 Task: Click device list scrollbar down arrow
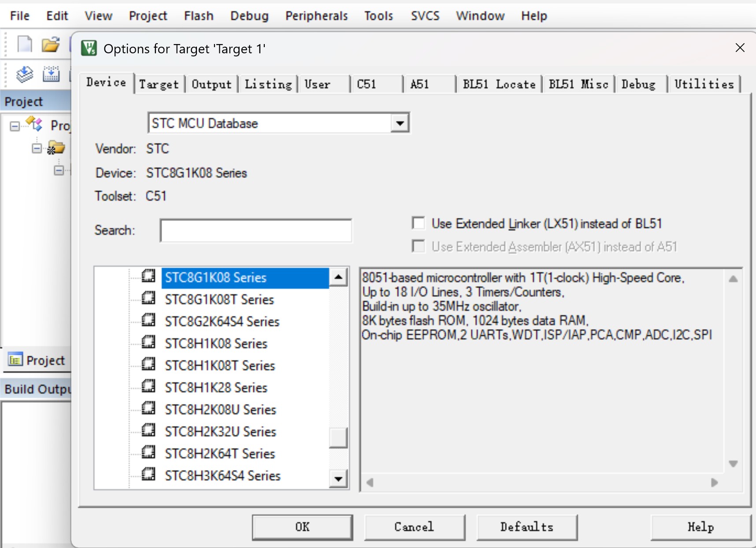[x=338, y=479]
